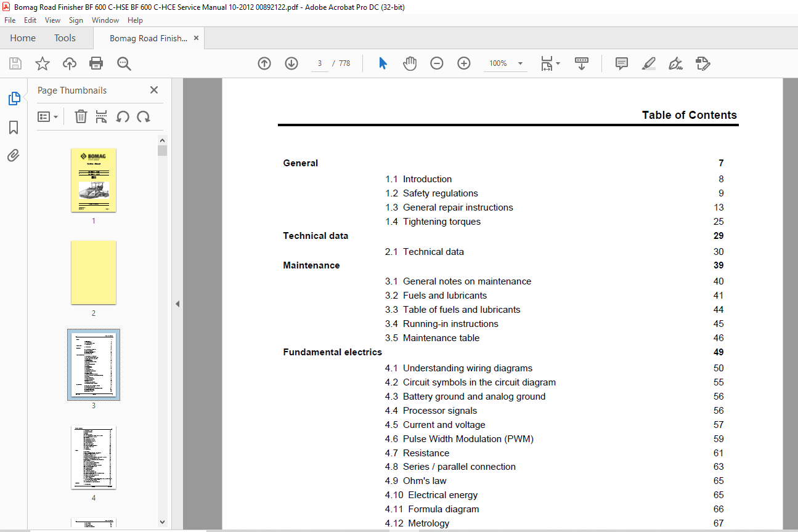Toggle the Bookmarks panel in the sidebar
Viewport: 798px width, 532px height.
coord(14,127)
